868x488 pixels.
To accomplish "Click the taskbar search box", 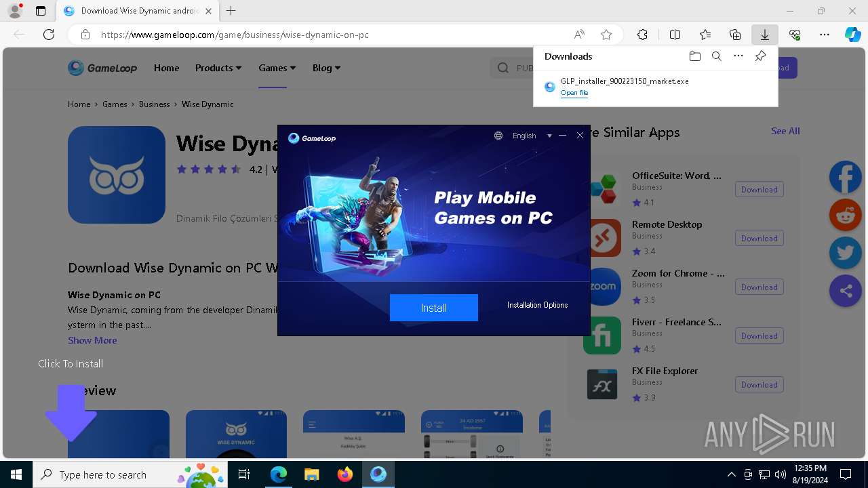I will pos(130,474).
